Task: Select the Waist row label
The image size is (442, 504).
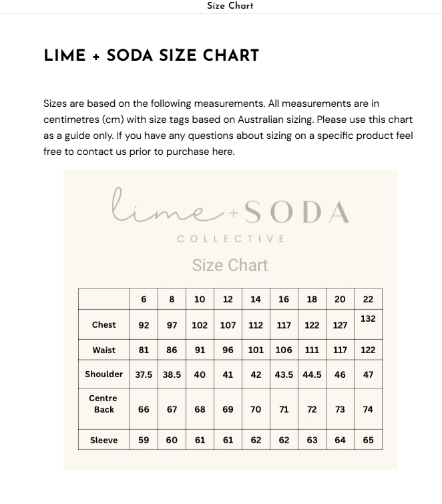Action: pyautogui.click(x=103, y=350)
